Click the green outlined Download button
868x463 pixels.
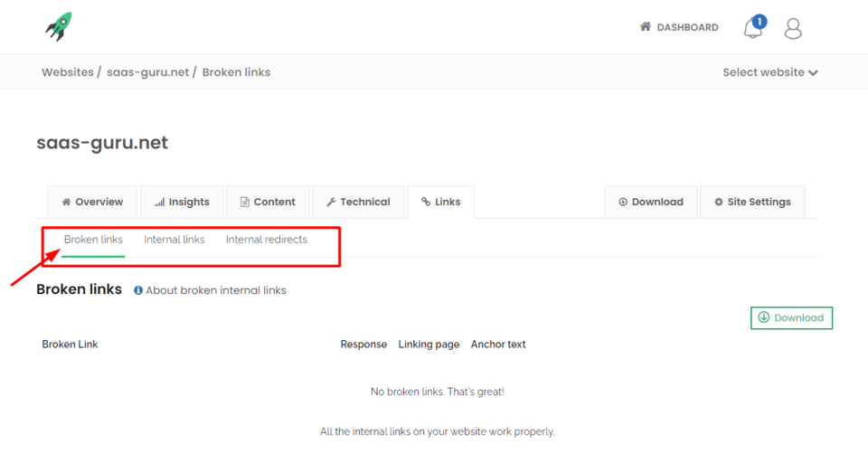coord(792,318)
